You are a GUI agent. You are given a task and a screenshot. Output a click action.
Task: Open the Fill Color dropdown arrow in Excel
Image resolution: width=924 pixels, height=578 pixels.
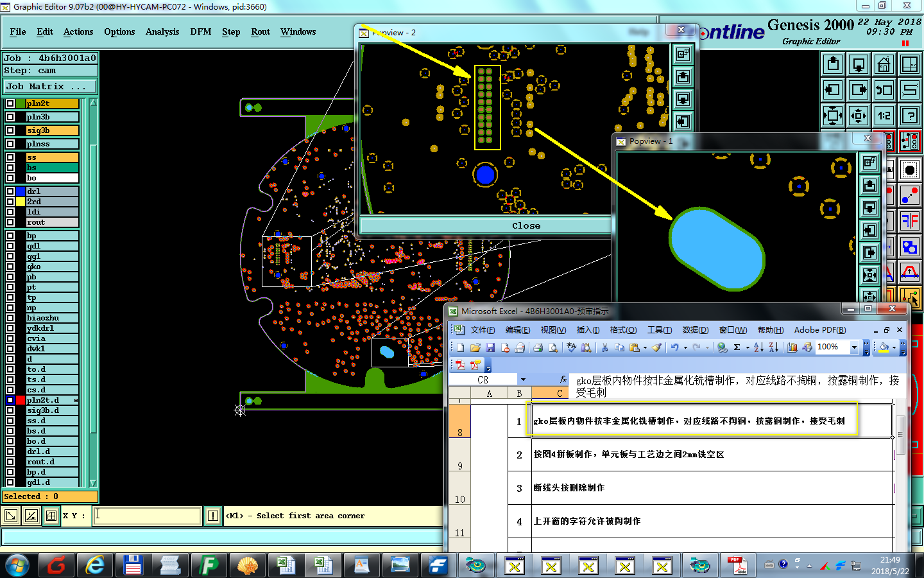coord(894,347)
